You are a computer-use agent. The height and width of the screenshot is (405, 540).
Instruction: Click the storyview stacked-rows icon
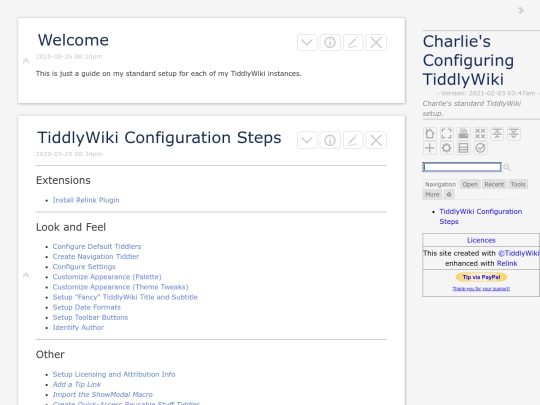[x=463, y=148]
